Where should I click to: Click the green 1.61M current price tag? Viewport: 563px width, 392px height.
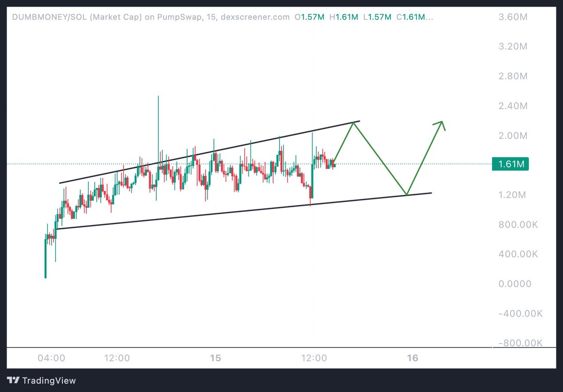[x=510, y=163]
